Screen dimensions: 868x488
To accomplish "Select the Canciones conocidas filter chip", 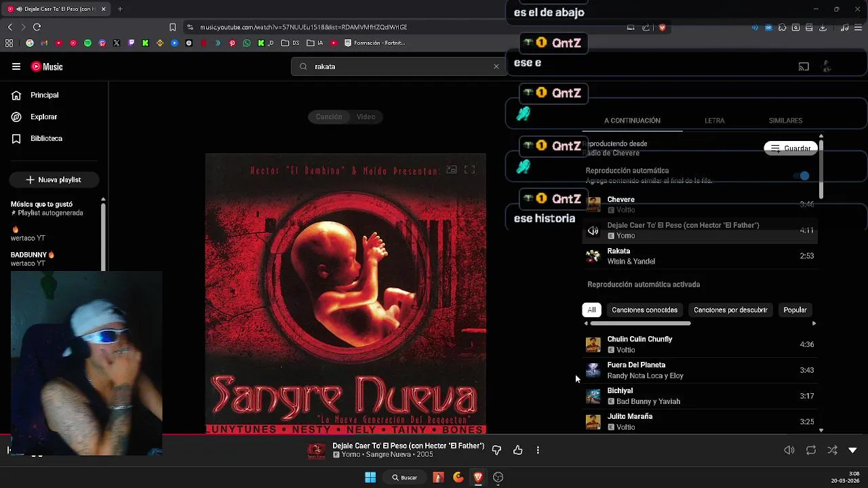I will coord(644,310).
